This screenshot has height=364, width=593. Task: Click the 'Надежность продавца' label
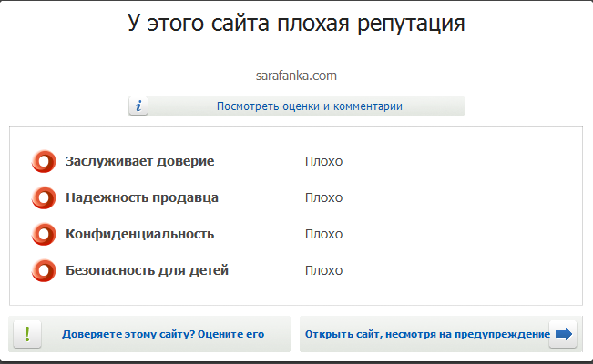[x=142, y=197]
